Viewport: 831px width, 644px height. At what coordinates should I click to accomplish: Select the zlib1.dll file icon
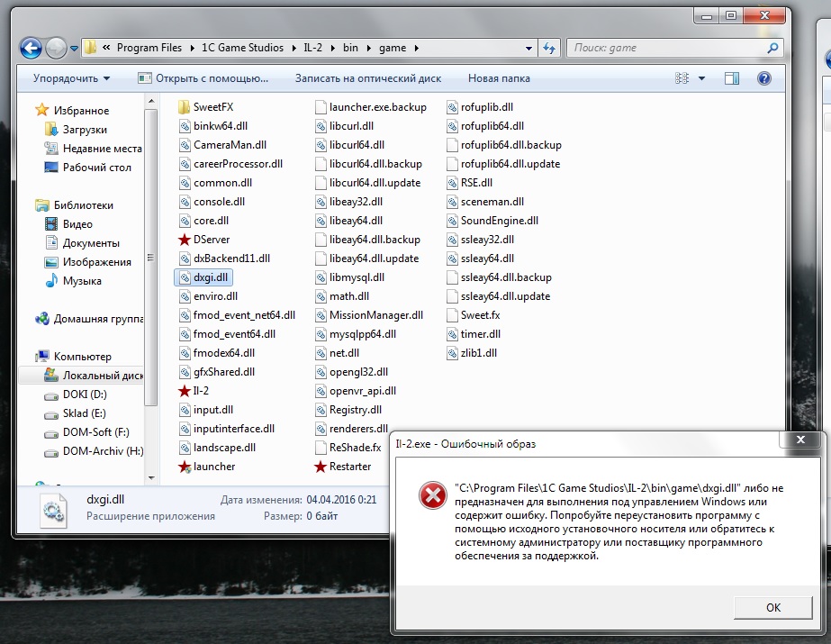point(452,353)
